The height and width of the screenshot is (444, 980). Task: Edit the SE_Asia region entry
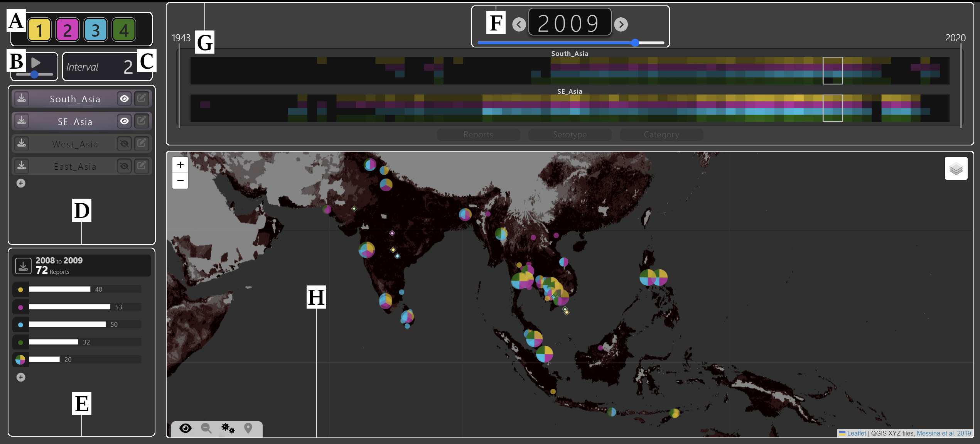coord(142,121)
